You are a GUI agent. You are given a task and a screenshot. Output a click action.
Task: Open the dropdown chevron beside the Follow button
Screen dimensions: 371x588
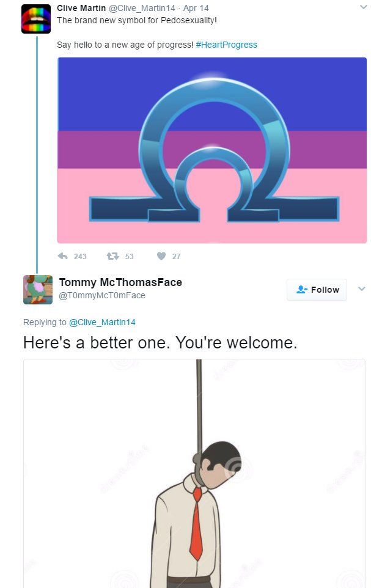pos(362,288)
